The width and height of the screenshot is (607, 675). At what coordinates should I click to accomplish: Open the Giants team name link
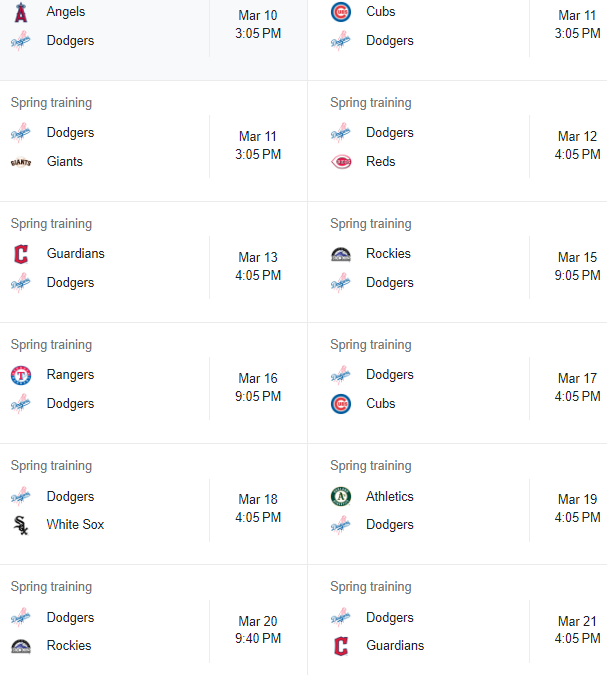(x=65, y=162)
